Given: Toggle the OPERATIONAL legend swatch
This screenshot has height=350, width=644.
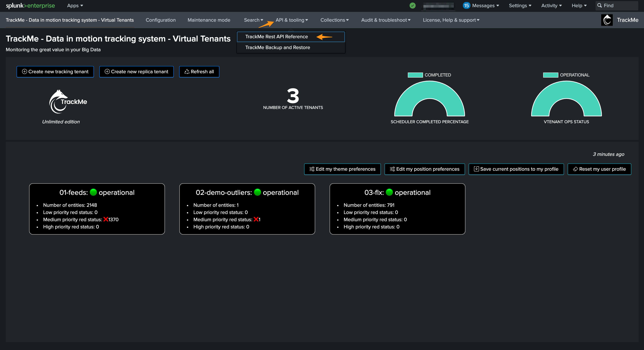Looking at the screenshot, I should tap(550, 75).
